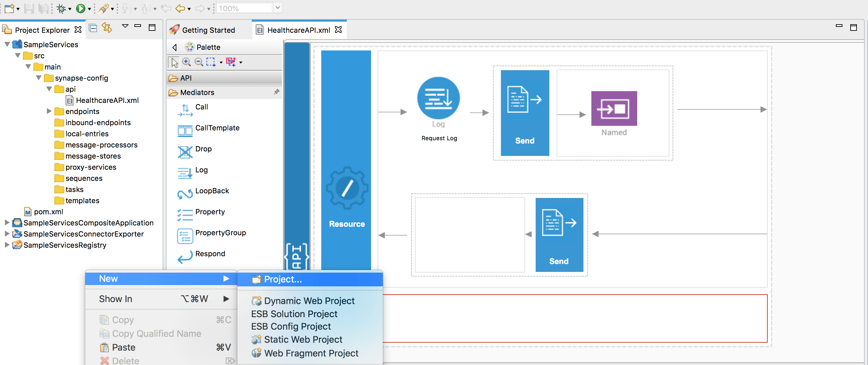868x365 pixels.
Task: Select the proxy-services folder
Action: [x=86, y=167]
